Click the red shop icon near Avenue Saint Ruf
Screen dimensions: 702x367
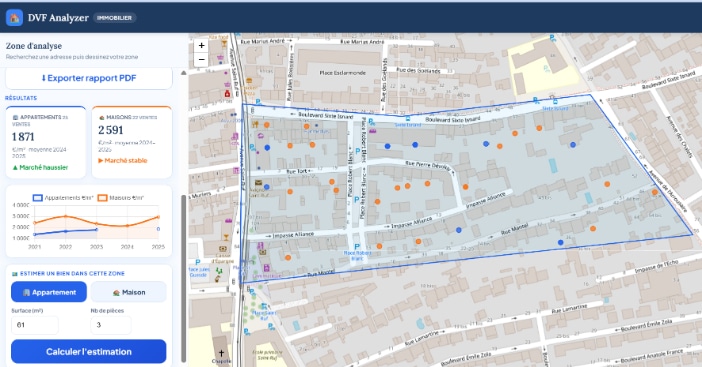click(x=227, y=94)
